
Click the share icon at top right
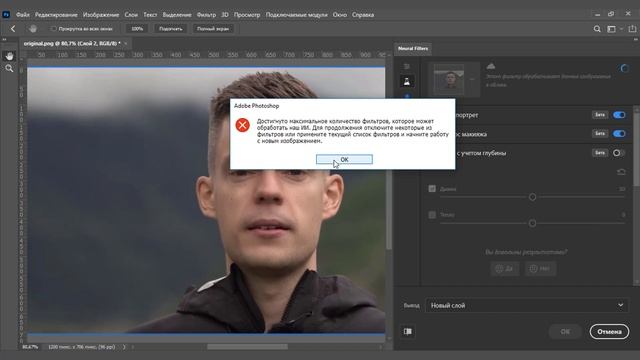click(632, 29)
